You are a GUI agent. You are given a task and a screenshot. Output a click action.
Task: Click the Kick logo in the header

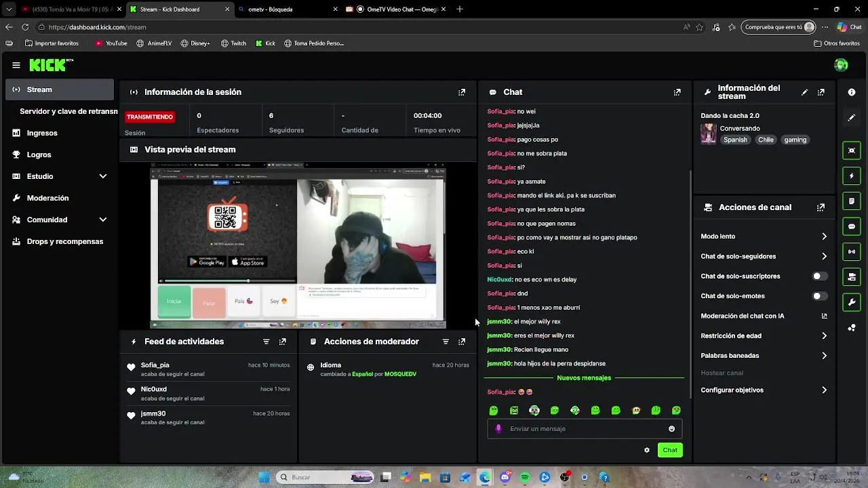click(51, 65)
